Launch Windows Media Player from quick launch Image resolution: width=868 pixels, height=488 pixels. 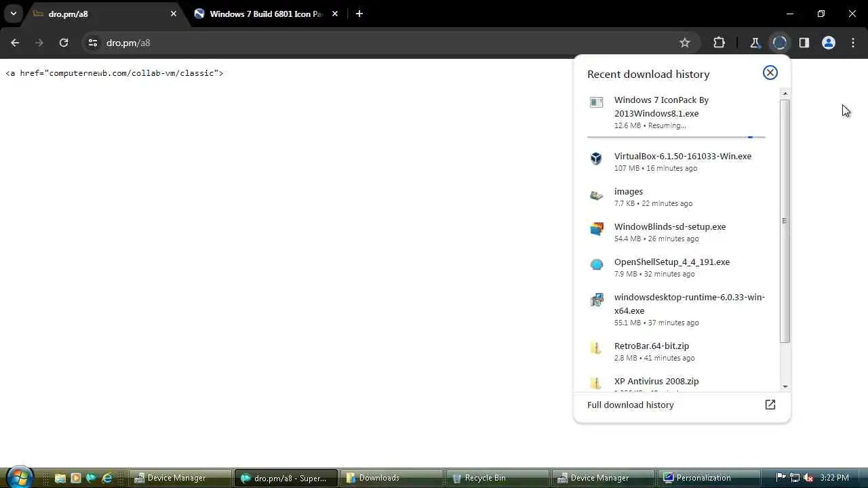[75, 478]
